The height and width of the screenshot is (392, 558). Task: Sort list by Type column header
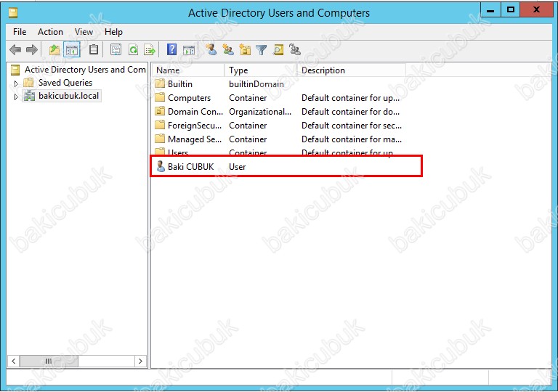(260, 70)
